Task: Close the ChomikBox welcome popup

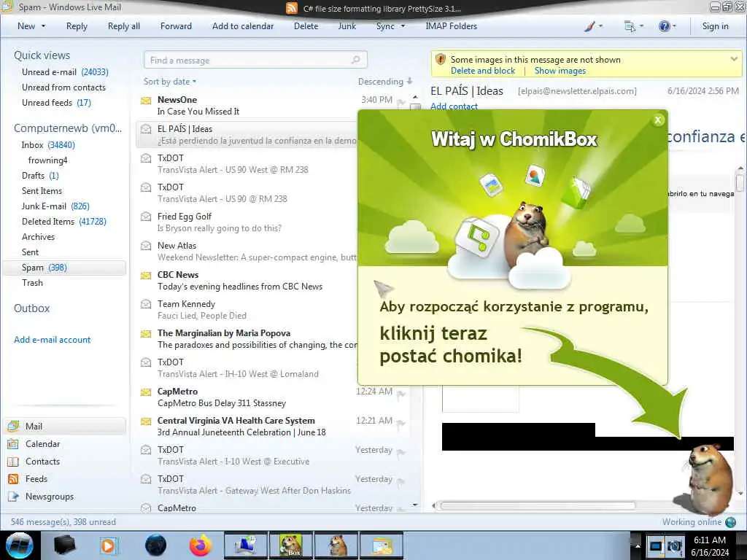Action: (658, 120)
